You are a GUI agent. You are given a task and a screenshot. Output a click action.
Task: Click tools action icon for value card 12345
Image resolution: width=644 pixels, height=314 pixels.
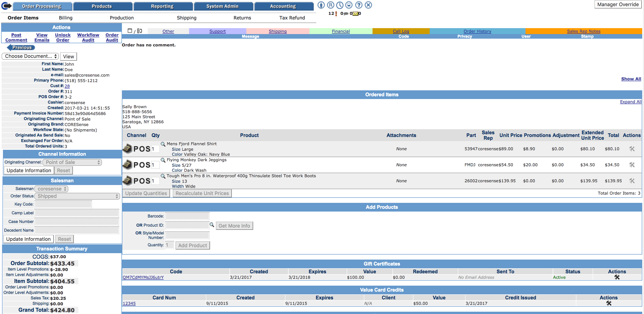609,303
